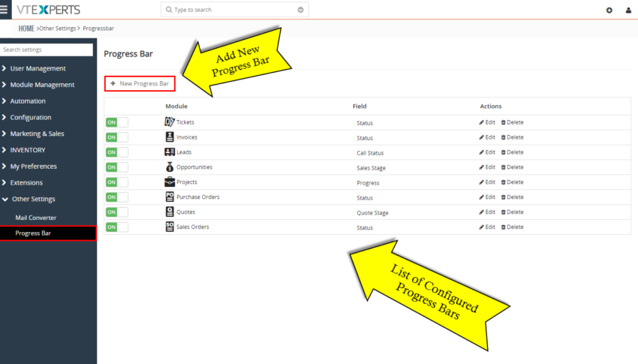Screen dimensions: 638x364
Task: Delete the Sales Orders progress bar
Action: pos(512,227)
